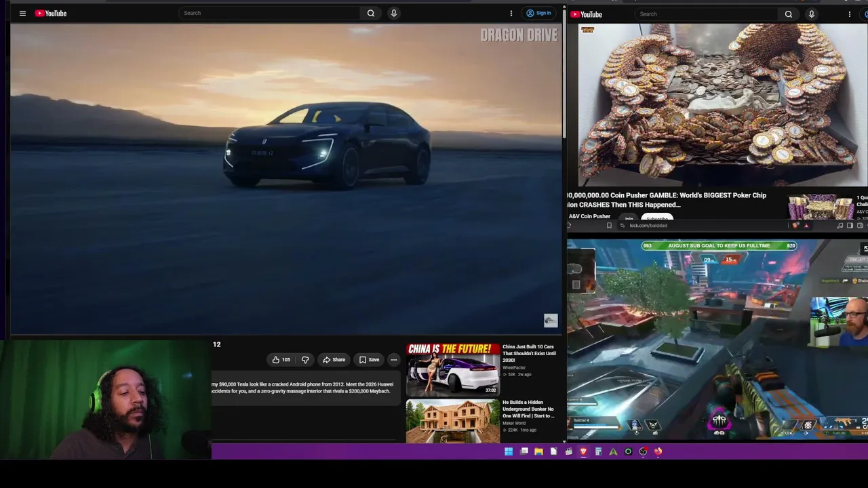868x488 pixels.
Task: Play the underground bunker thumbnail video
Action: 452,421
